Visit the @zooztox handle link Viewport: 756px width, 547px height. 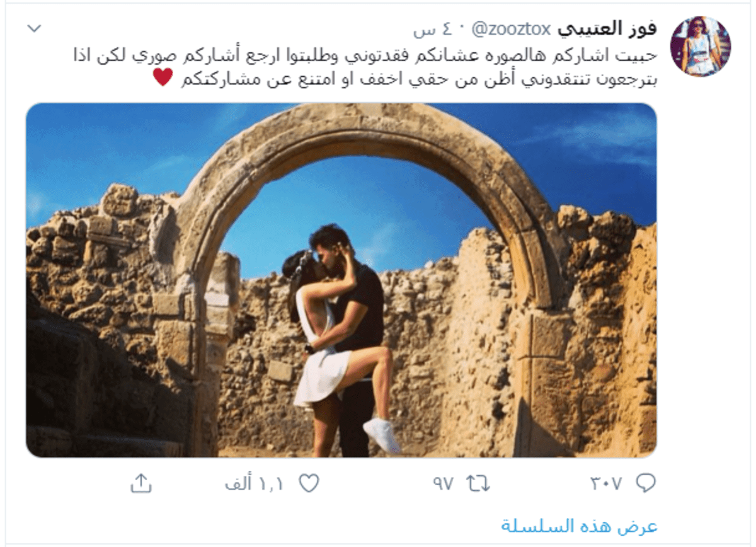(512, 30)
